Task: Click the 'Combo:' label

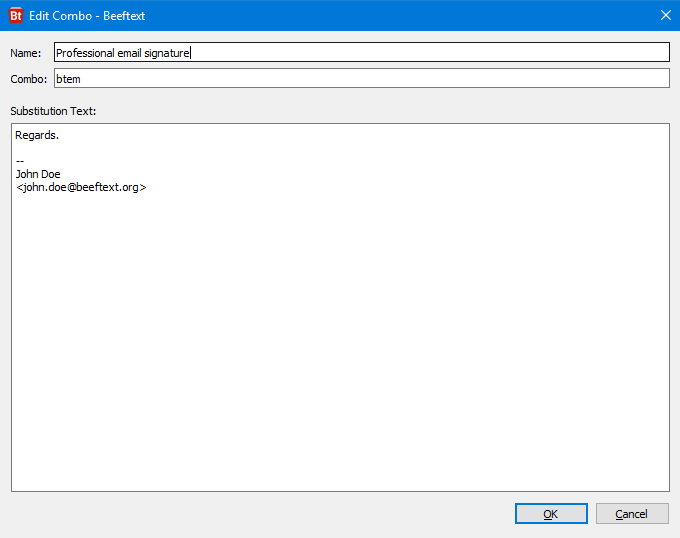Action: pyautogui.click(x=29, y=79)
